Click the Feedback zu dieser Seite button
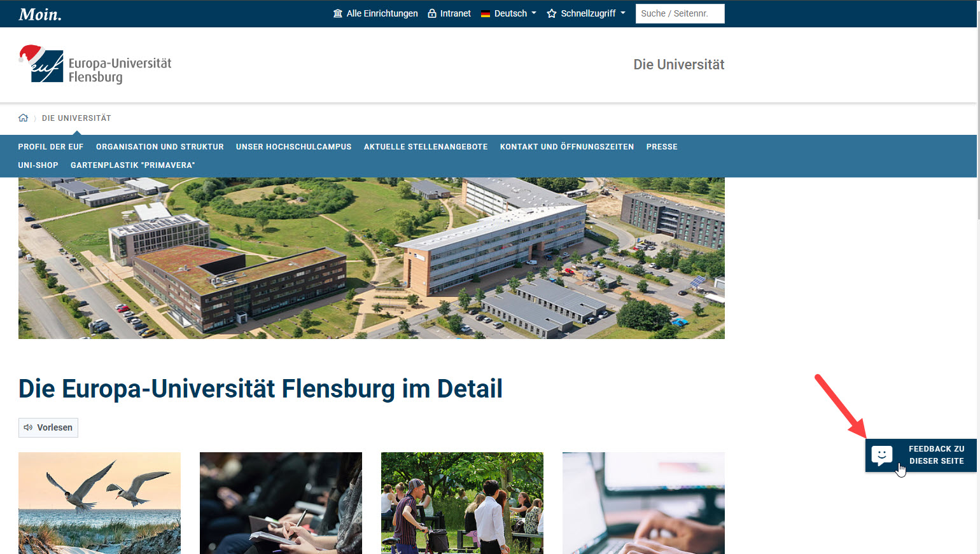The height and width of the screenshot is (554, 980). pos(921,455)
